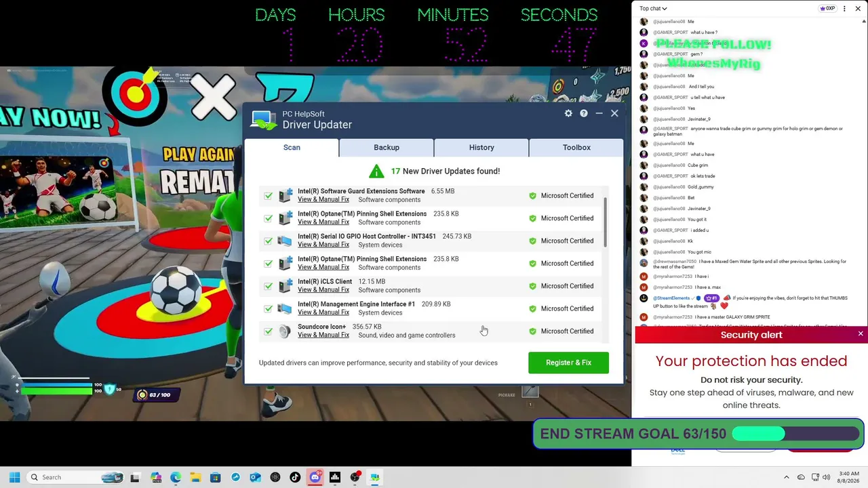868x488 pixels.
Task: Open Driver Updater settings gear
Action: click(568, 113)
